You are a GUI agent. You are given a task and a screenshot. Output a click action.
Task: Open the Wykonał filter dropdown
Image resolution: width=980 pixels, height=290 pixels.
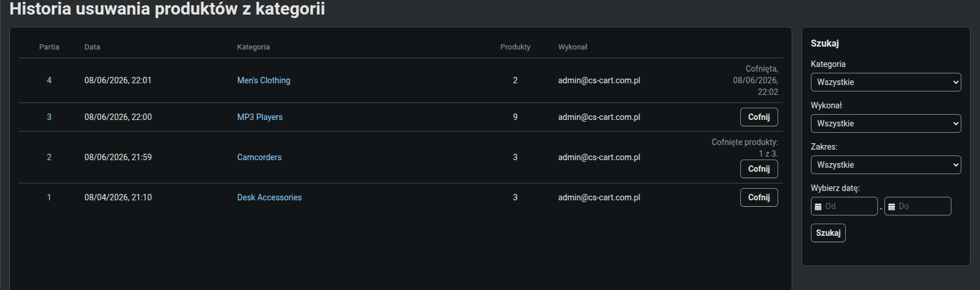pos(885,123)
